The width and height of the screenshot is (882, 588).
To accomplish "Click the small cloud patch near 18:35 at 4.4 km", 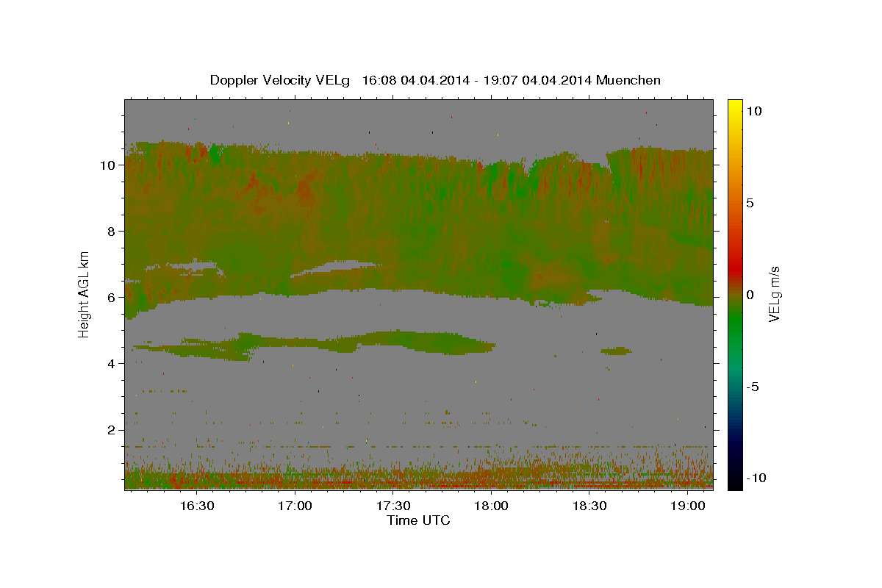I will coord(617,351).
